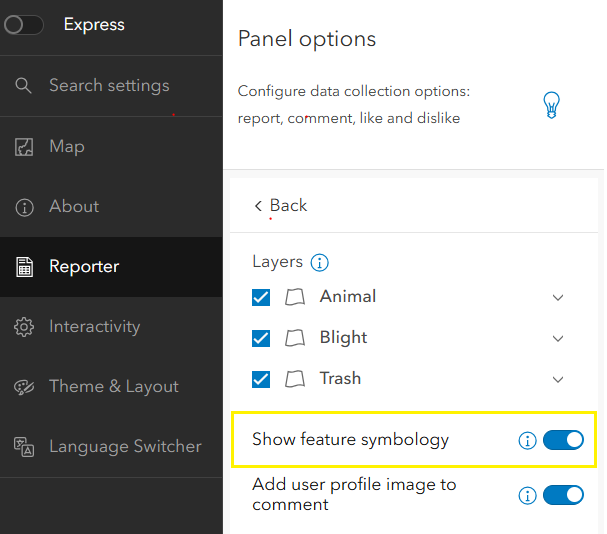Open the Theme & Layout section
The height and width of the screenshot is (534, 607).
[x=113, y=387]
